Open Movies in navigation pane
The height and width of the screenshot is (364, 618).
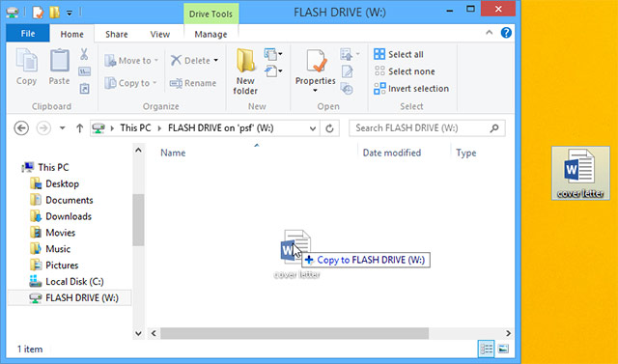pyautogui.click(x=52, y=233)
